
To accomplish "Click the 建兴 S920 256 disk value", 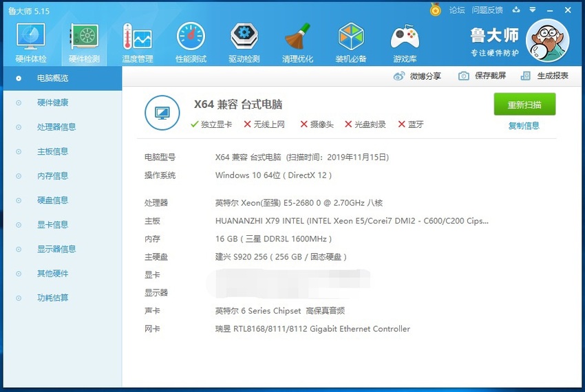I will point(281,257).
